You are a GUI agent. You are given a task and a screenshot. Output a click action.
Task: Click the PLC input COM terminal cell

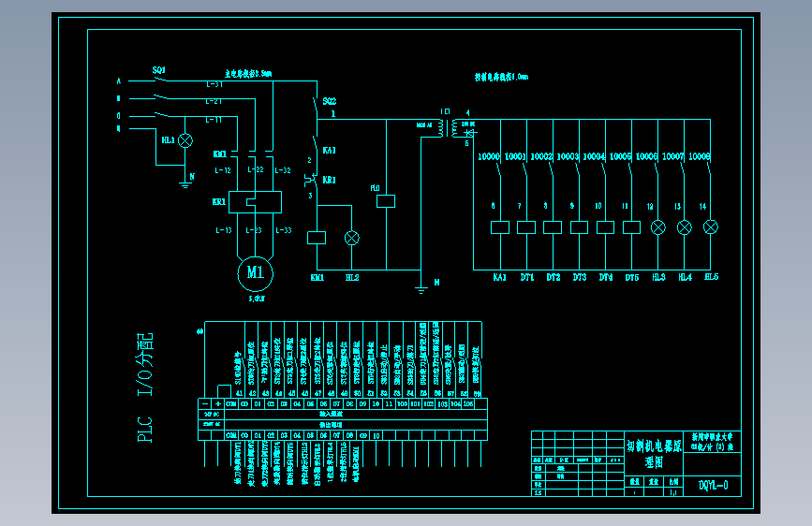point(231,403)
